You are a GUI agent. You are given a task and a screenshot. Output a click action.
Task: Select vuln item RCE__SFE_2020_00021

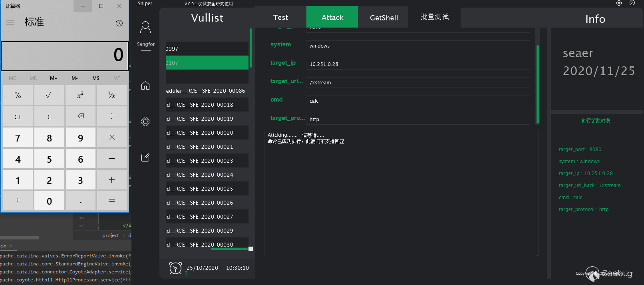tap(207, 146)
